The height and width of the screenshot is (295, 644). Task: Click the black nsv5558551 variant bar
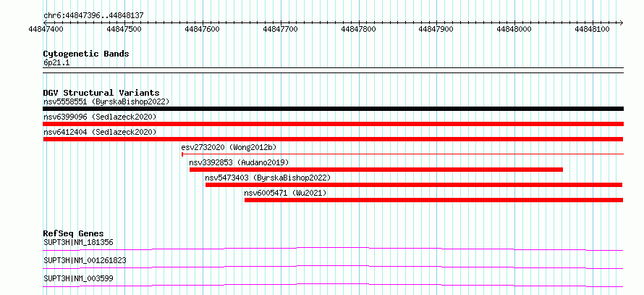[333, 109]
